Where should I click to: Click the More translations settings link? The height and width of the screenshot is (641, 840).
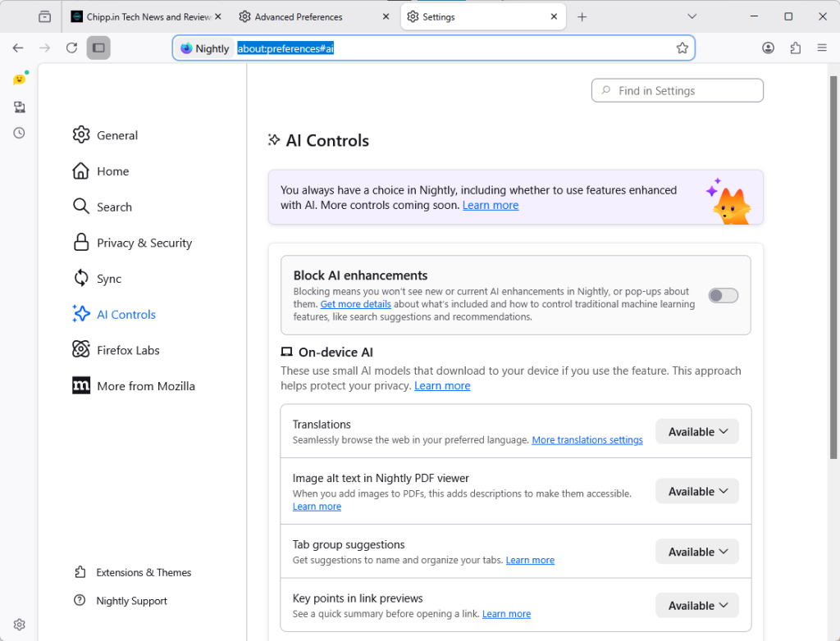tap(587, 440)
